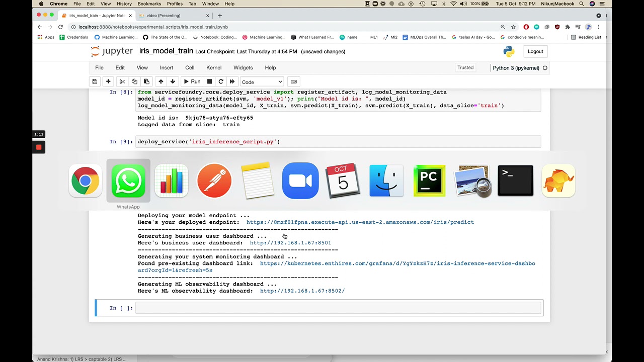Click the Wi-Fi status icon
The width and height of the screenshot is (644, 362).
453,4
